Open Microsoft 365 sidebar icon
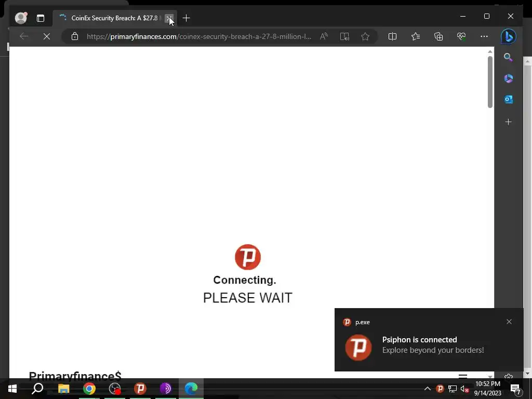The height and width of the screenshot is (399, 532). pos(508,78)
